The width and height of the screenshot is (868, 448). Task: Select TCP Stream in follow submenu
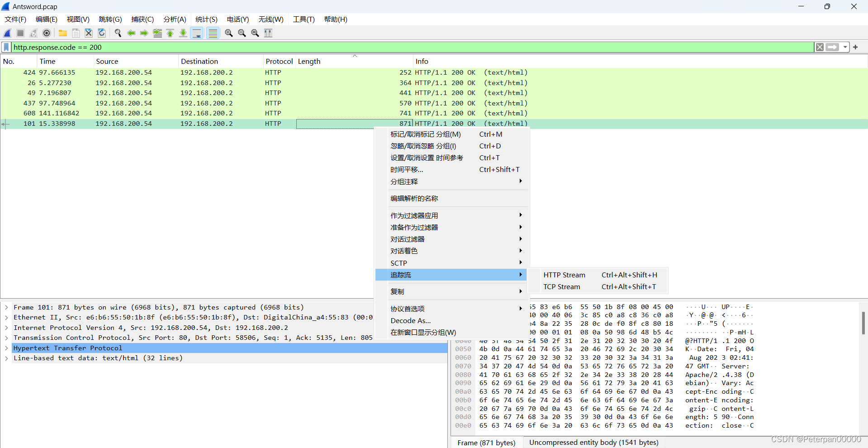[598, 287]
